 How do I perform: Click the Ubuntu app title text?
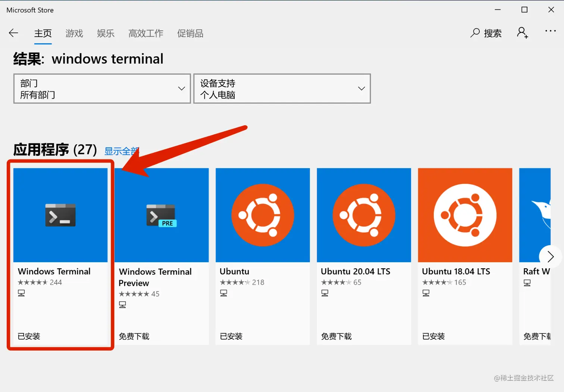[x=234, y=271]
